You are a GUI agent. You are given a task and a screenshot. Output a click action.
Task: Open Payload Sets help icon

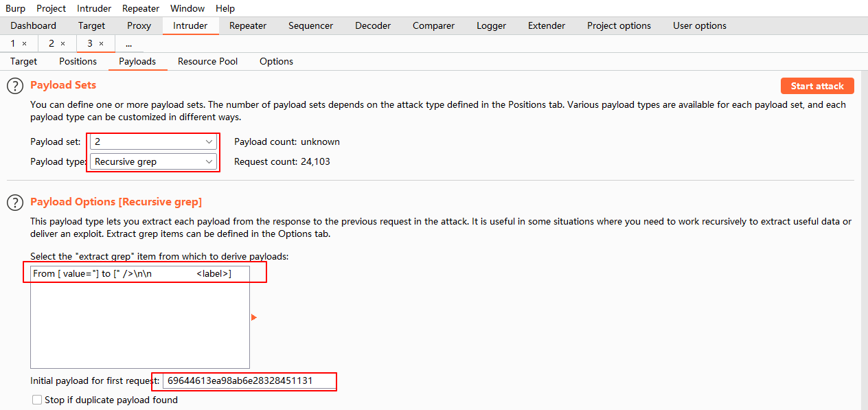pos(15,86)
